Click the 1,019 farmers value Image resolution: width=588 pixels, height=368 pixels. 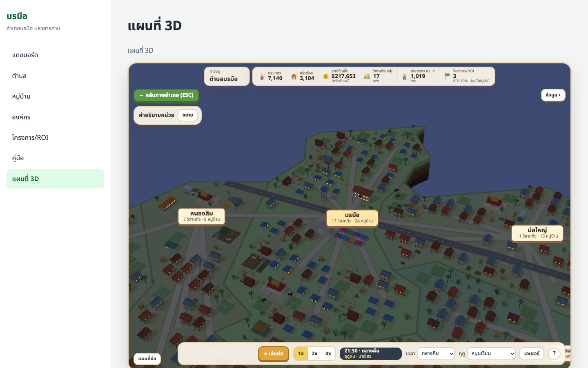click(418, 76)
